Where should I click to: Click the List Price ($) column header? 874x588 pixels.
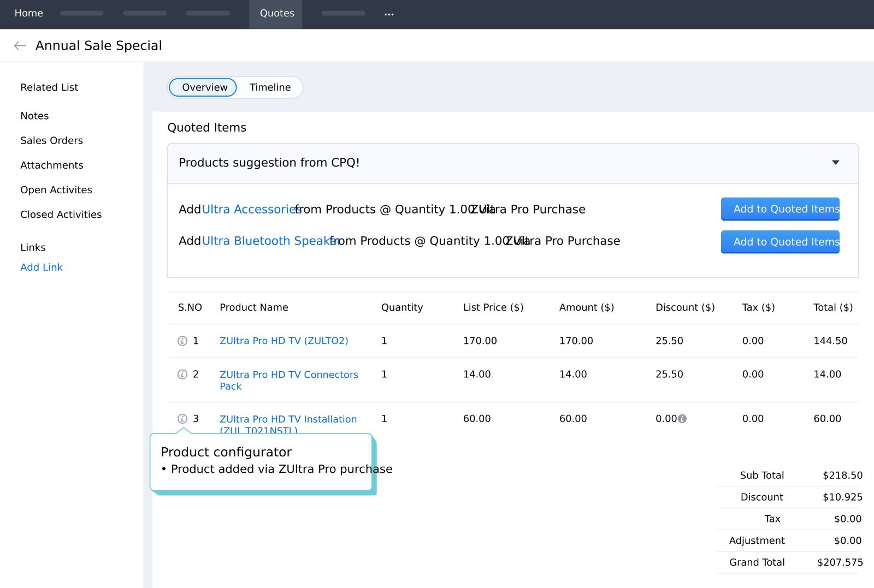point(493,307)
